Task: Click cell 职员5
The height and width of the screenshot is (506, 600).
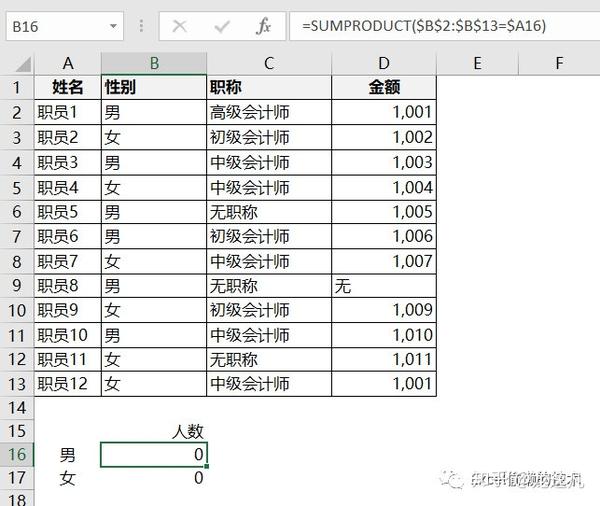Action: [68, 212]
